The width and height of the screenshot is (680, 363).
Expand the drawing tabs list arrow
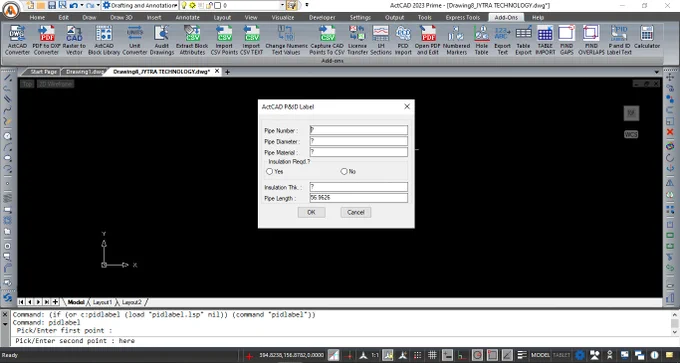pos(657,72)
